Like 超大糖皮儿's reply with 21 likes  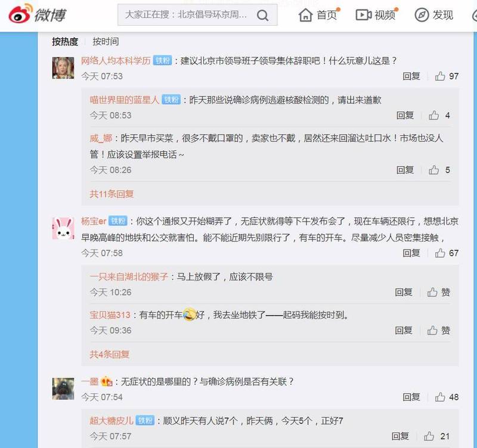(429, 437)
